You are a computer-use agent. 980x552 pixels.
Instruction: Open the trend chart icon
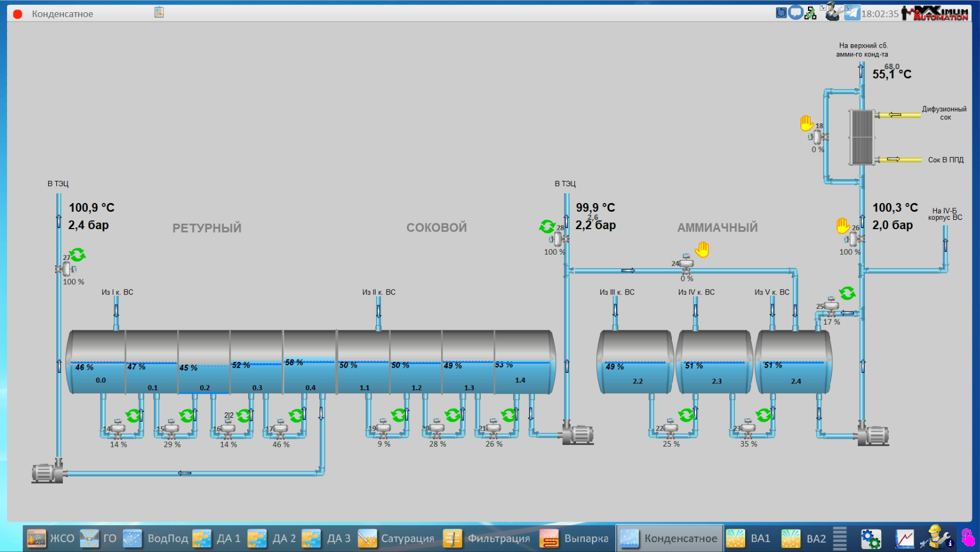pos(904,539)
